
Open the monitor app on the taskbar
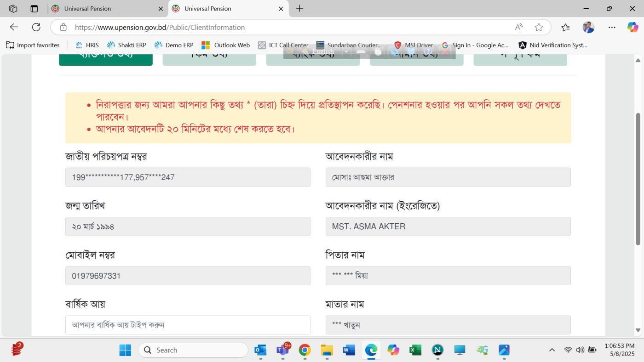click(x=460, y=350)
